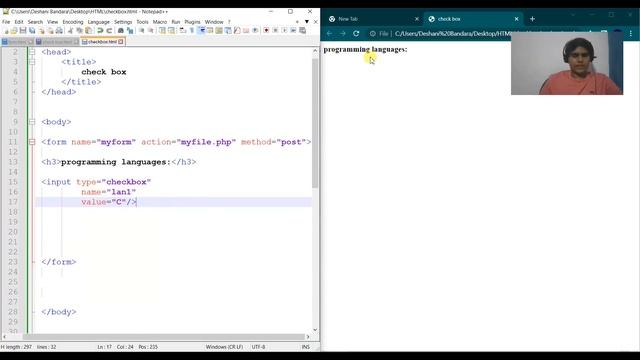
Task: Open the View menu
Action: tap(52, 22)
